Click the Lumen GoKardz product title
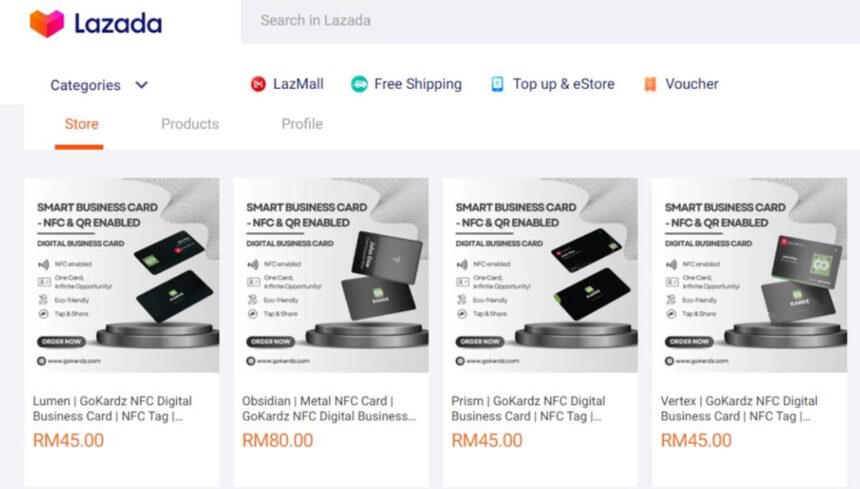The image size is (860, 489). 112,408
